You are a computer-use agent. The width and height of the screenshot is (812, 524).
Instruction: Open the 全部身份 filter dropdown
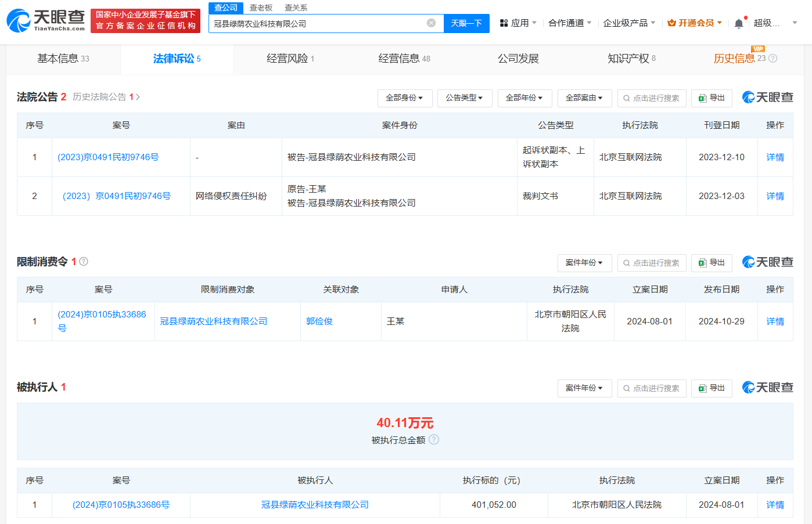click(x=405, y=98)
